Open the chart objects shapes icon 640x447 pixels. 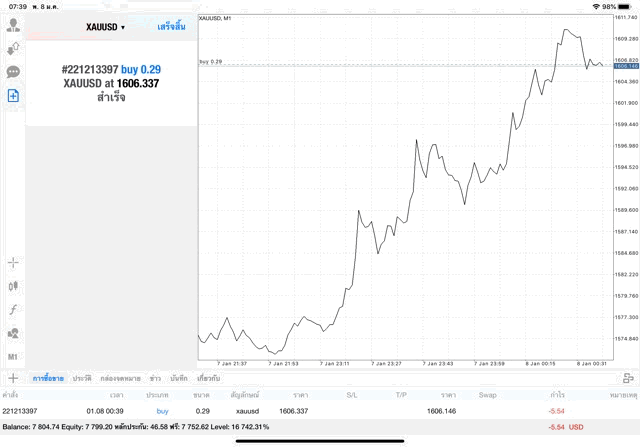(x=13, y=334)
